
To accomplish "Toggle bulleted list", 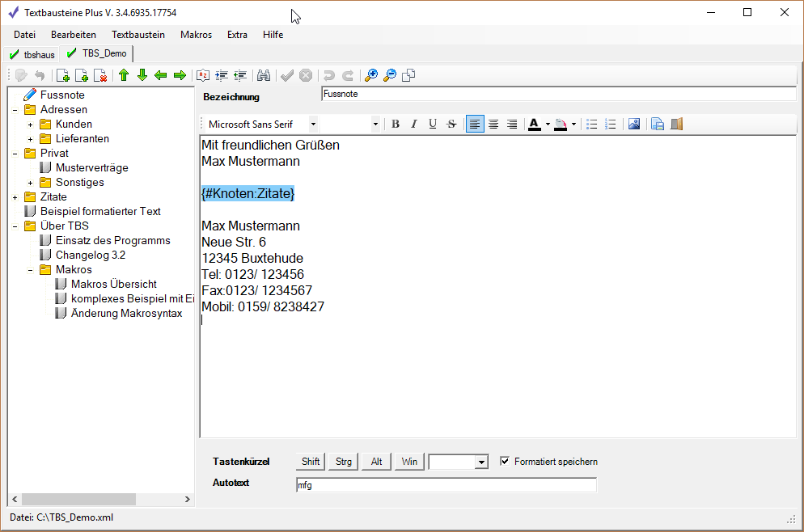I will pyautogui.click(x=592, y=124).
